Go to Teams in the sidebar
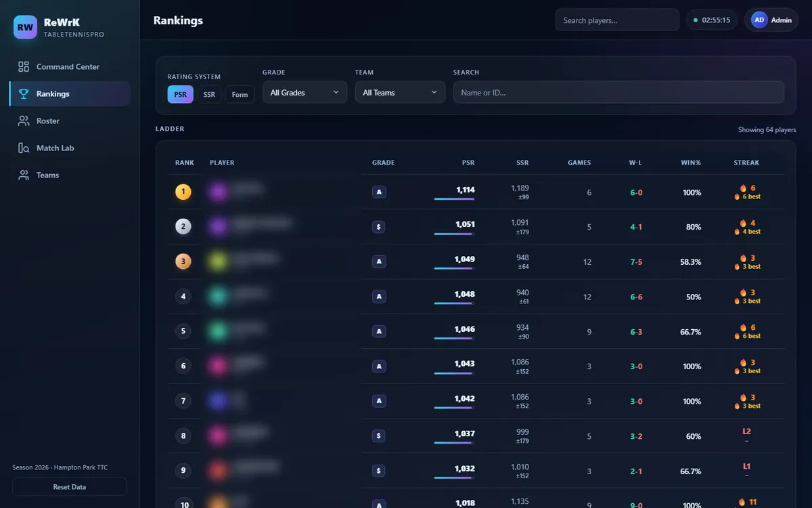Image resolution: width=812 pixels, height=508 pixels. tap(70, 175)
